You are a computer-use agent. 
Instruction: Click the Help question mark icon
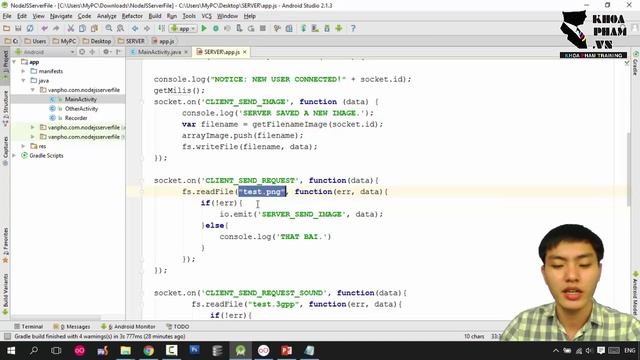(x=353, y=29)
